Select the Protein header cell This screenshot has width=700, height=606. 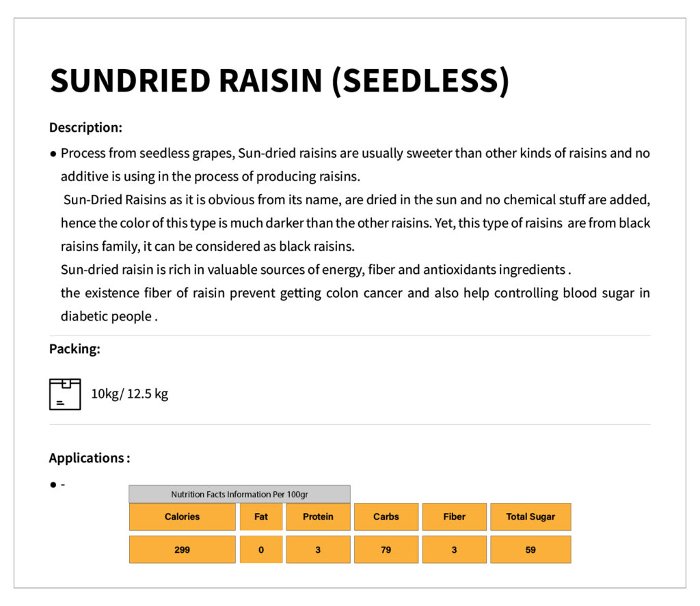[x=318, y=517]
